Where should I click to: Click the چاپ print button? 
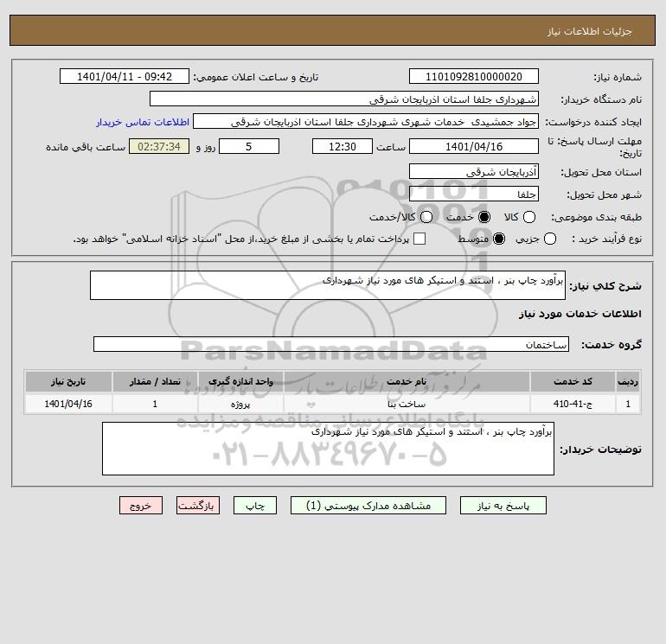255,506
